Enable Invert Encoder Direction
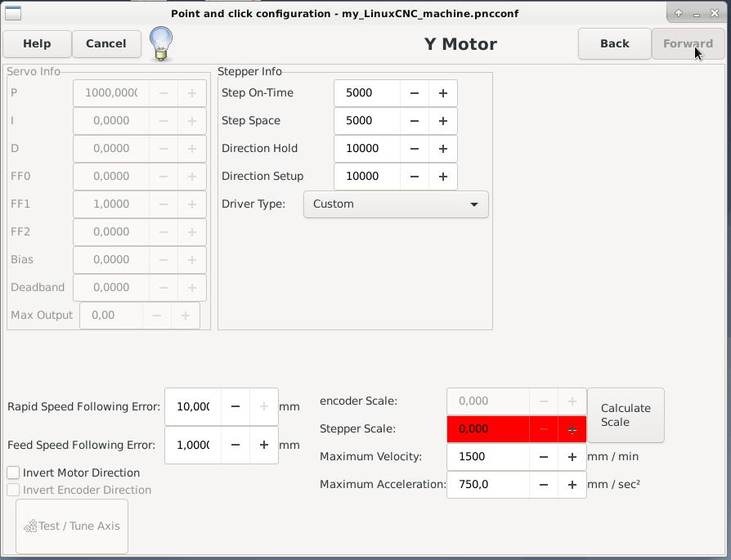Image resolution: width=731 pixels, height=560 pixels. pyautogui.click(x=13, y=489)
